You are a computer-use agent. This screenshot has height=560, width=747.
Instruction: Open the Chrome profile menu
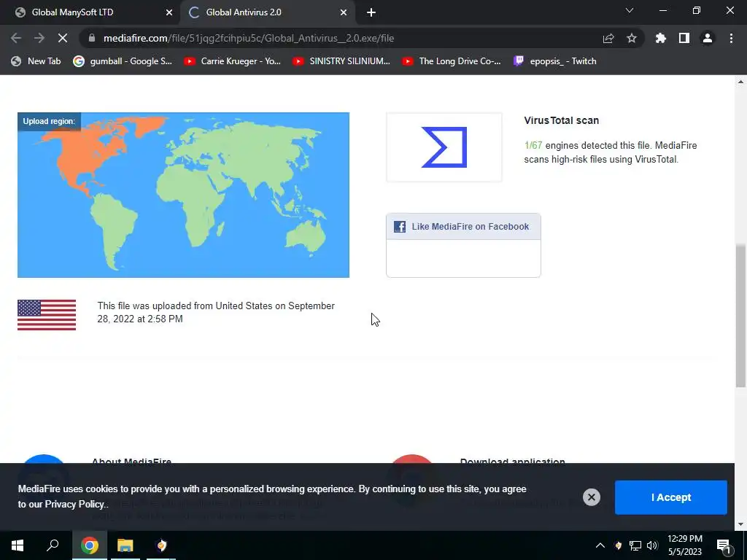pyautogui.click(x=708, y=38)
